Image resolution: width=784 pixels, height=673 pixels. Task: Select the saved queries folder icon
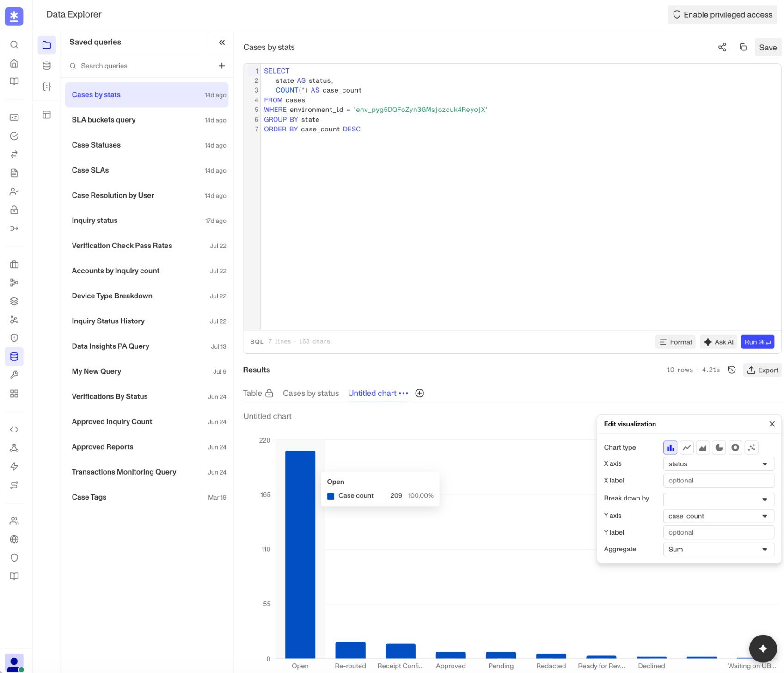pyautogui.click(x=47, y=45)
